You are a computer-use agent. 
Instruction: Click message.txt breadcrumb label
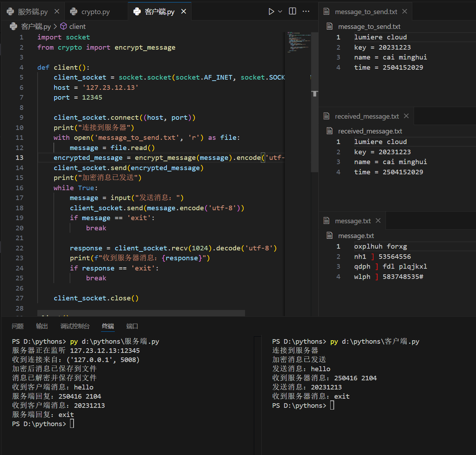point(356,236)
